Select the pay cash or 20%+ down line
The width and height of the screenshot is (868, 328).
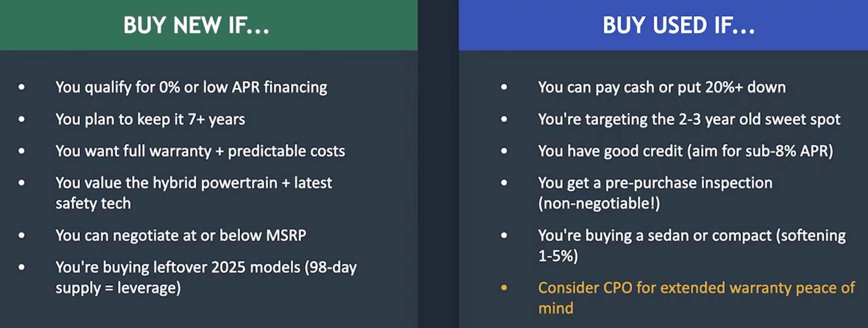[661, 87]
